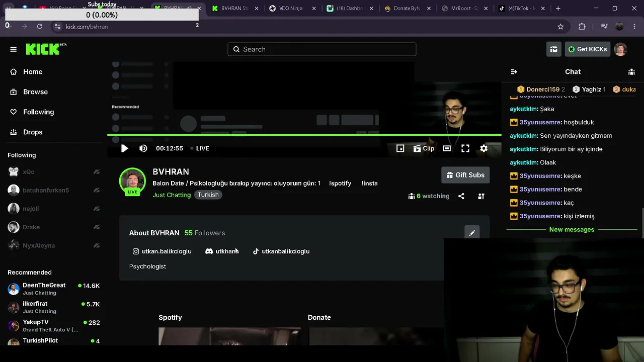Open NyxAleyna channel from Following

[x=54, y=246]
